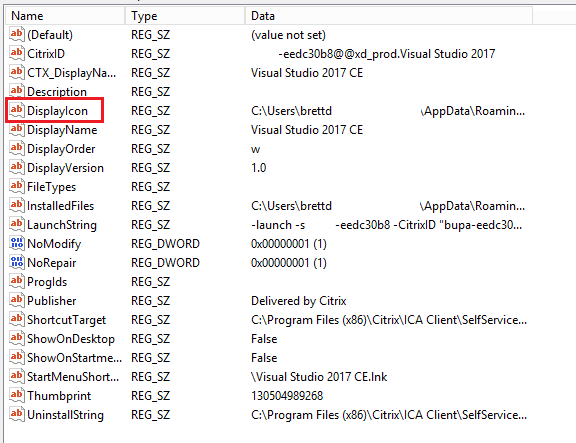Click the '(value not set)' data cell
This screenshot has height=443, width=576.
tap(288, 35)
